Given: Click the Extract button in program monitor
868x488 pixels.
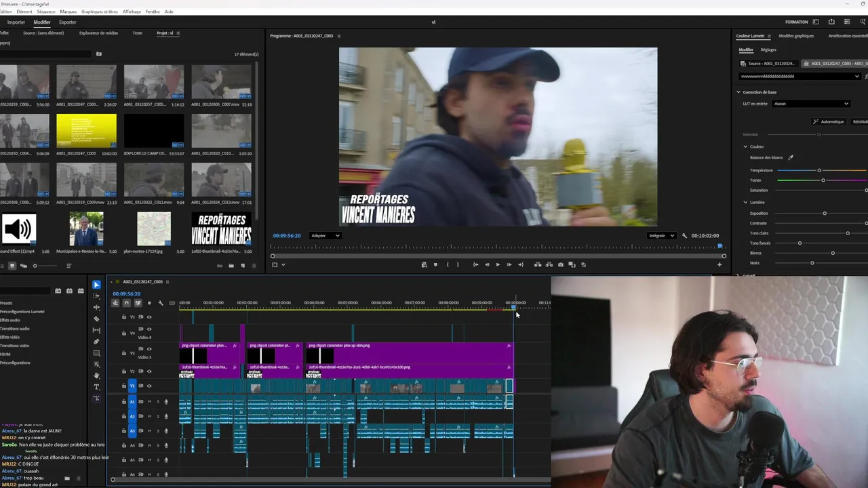Looking at the screenshot, I should coord(549,265).
